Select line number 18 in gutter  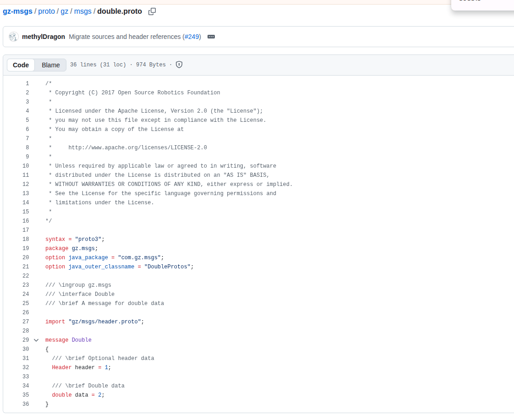pyautogui.click(x=26, y=239)
